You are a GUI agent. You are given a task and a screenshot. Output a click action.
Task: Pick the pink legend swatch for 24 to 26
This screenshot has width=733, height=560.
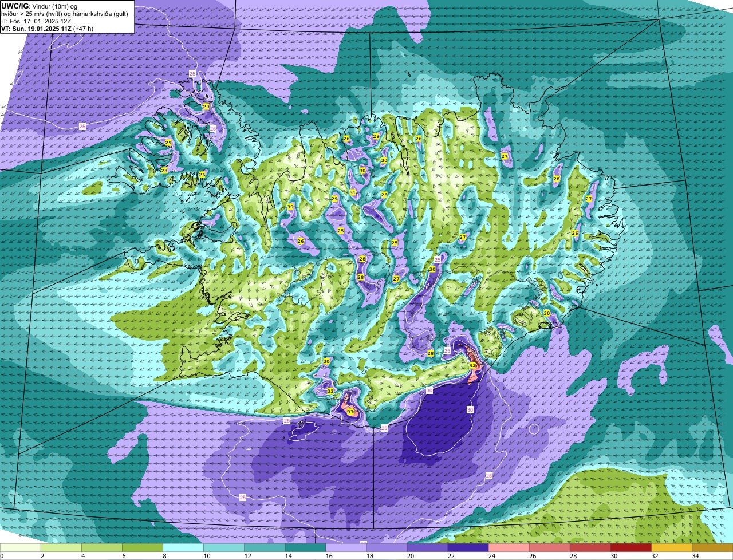click(509, 547)
